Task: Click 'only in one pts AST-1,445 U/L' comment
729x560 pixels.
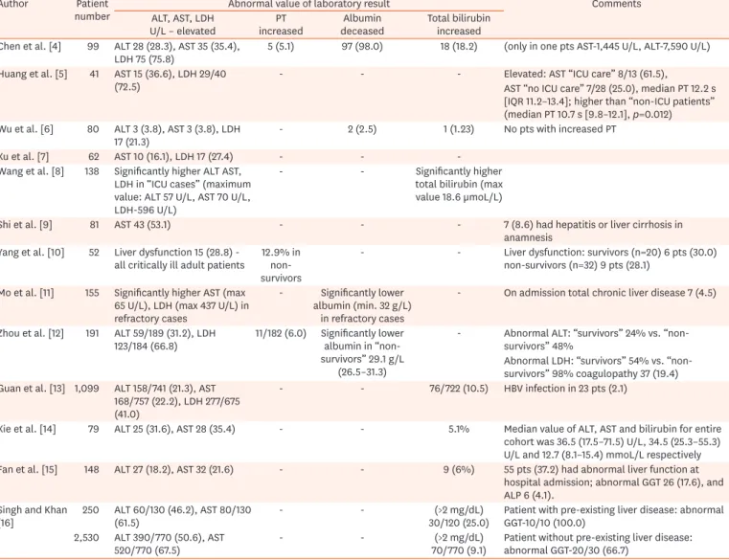Action: [x=607, y=47]
